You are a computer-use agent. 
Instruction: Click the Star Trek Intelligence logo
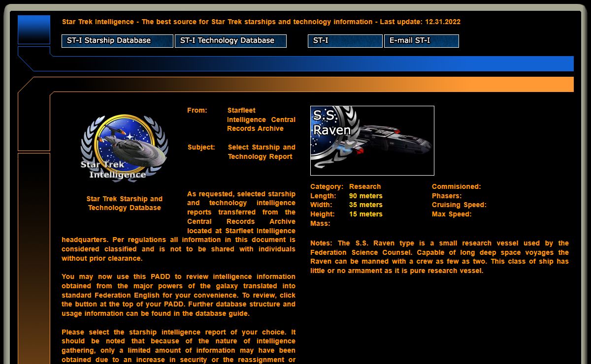tap(125, 149)
